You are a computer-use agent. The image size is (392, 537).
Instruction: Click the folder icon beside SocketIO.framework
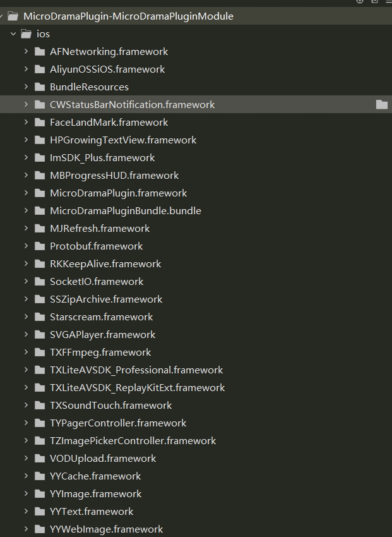[40, 282]
